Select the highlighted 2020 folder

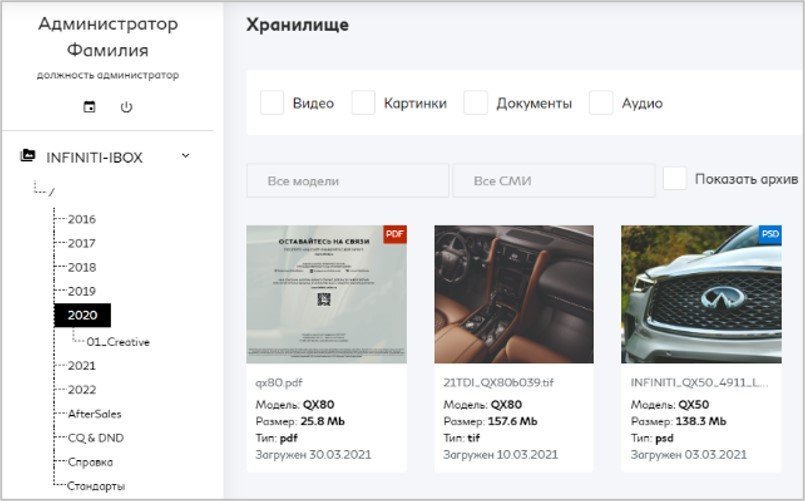tap(83, 315)
